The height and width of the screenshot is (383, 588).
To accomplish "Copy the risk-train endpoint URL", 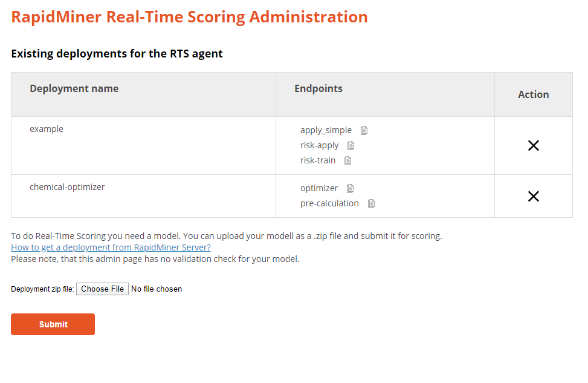I will [347, 161].
